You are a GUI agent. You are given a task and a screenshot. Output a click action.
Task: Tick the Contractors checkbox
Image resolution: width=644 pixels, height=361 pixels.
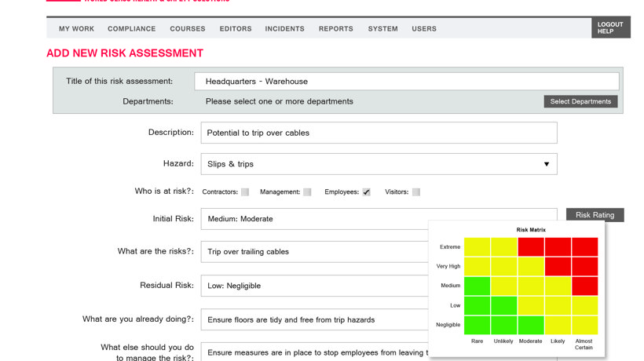pyautogui.click(x=245, y=192)
